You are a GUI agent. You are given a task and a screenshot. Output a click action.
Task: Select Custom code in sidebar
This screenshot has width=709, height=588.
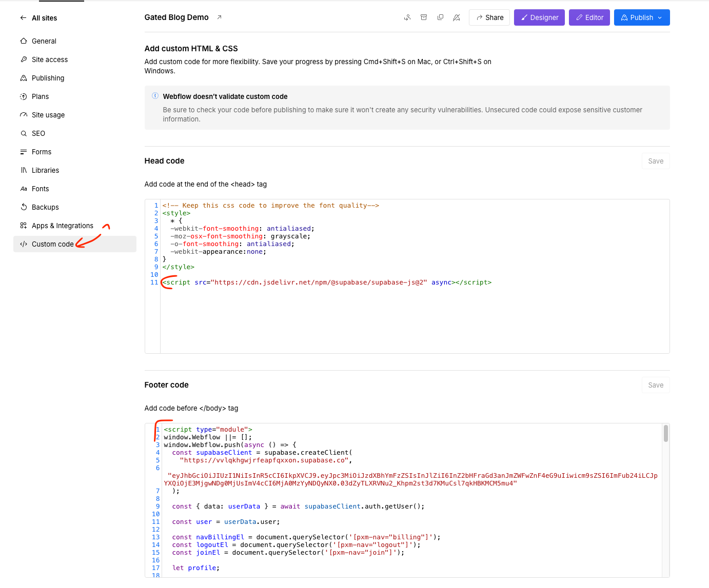pos(75,244)
